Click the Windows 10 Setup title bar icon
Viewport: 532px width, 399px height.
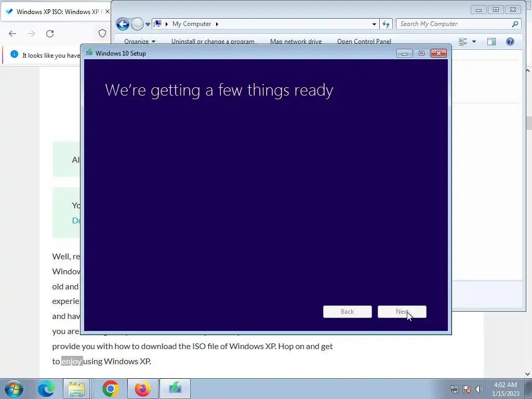[x=89, y=52]
